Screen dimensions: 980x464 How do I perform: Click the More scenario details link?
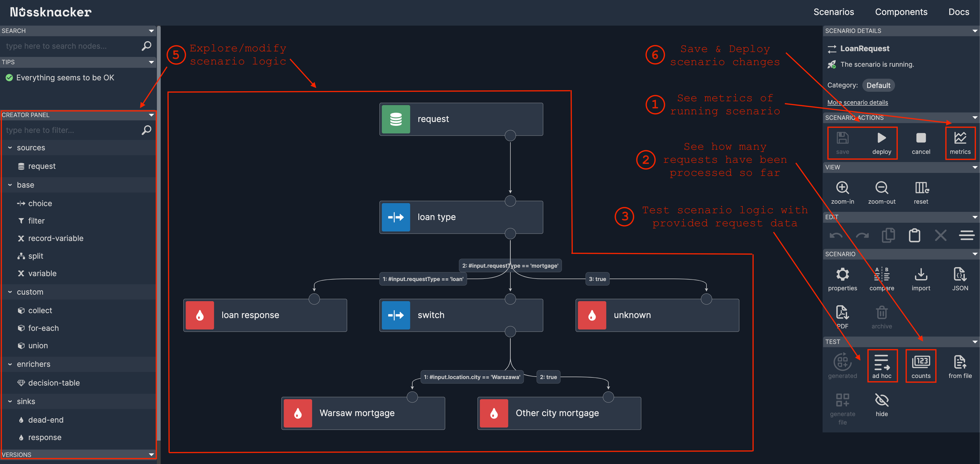pos(857,102)
